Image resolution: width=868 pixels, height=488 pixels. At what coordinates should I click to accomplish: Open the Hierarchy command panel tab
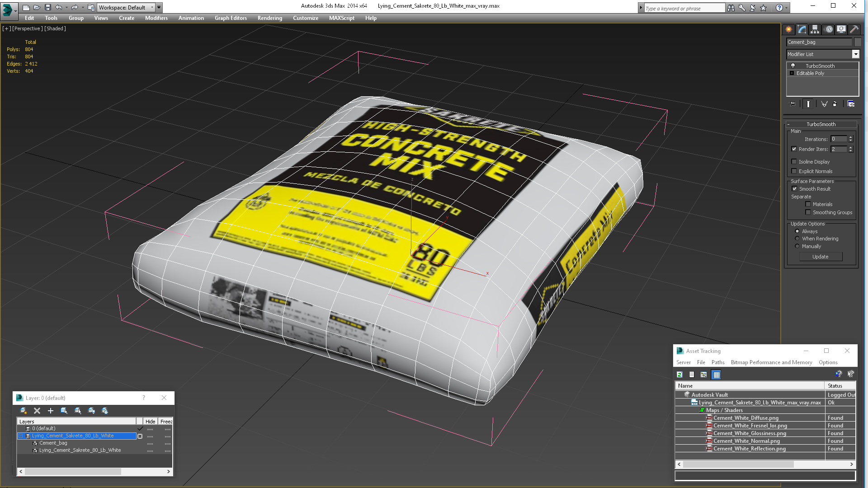(815, 29)
